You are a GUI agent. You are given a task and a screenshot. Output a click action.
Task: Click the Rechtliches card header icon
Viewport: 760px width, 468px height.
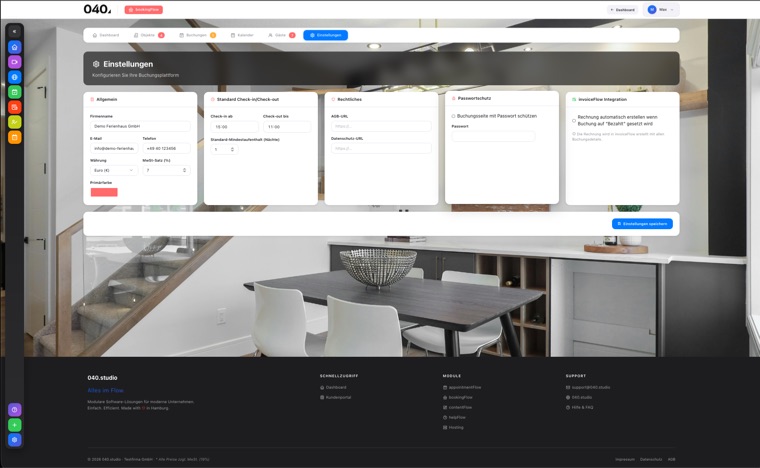[x=333, y=99]
